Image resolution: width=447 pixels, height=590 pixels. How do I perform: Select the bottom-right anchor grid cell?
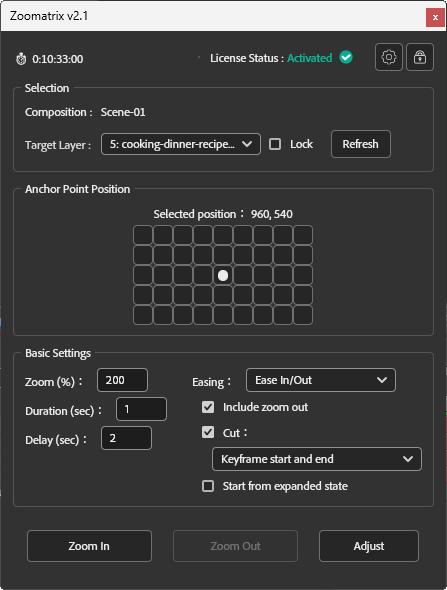[x=303, y=315]
